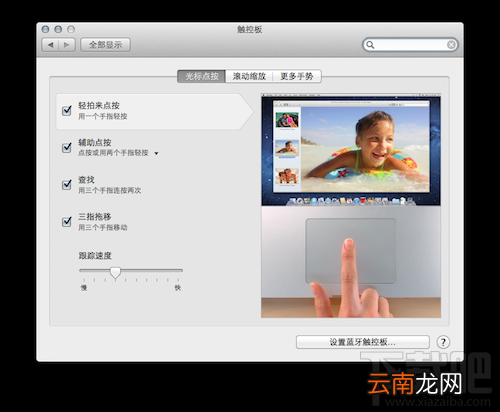Toggle 辅助点按 checkbox
The height and width of the screenshot is (412, 500).
click(67, 147)
